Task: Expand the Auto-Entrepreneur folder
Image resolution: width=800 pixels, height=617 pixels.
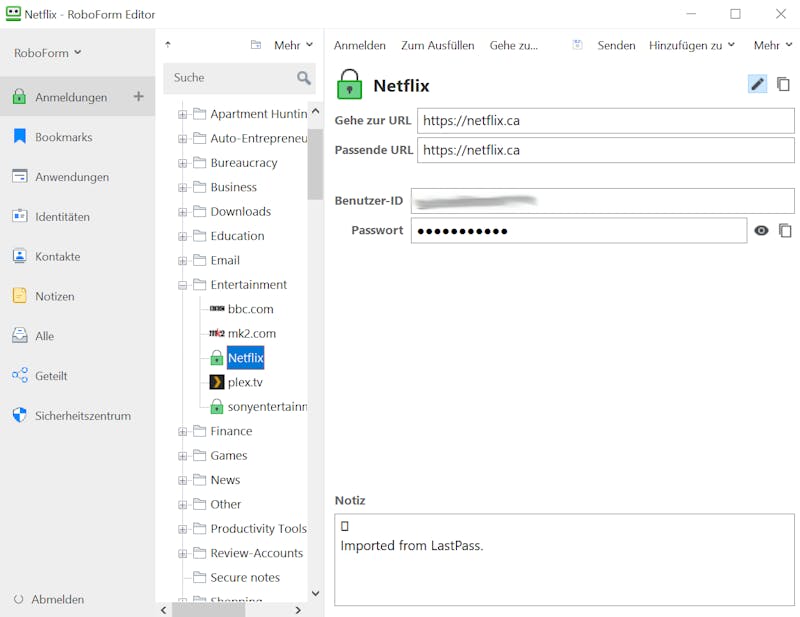Action: coord(182,139)
